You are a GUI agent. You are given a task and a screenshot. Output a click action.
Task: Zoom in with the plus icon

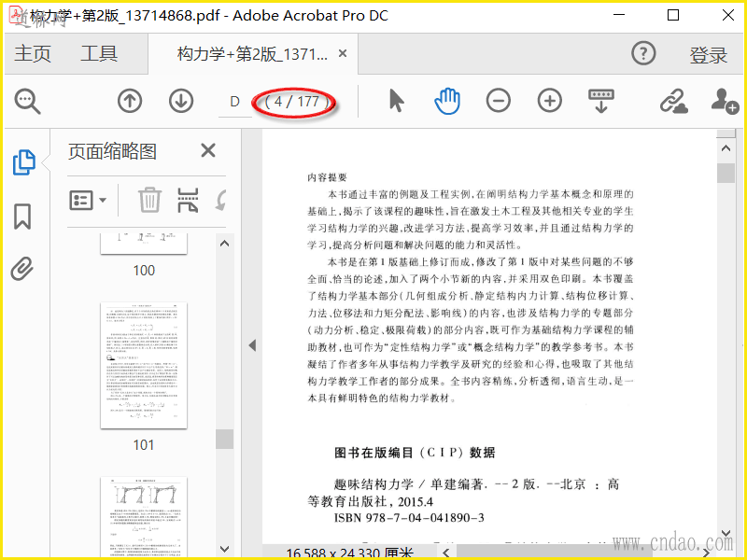point(550,101)
